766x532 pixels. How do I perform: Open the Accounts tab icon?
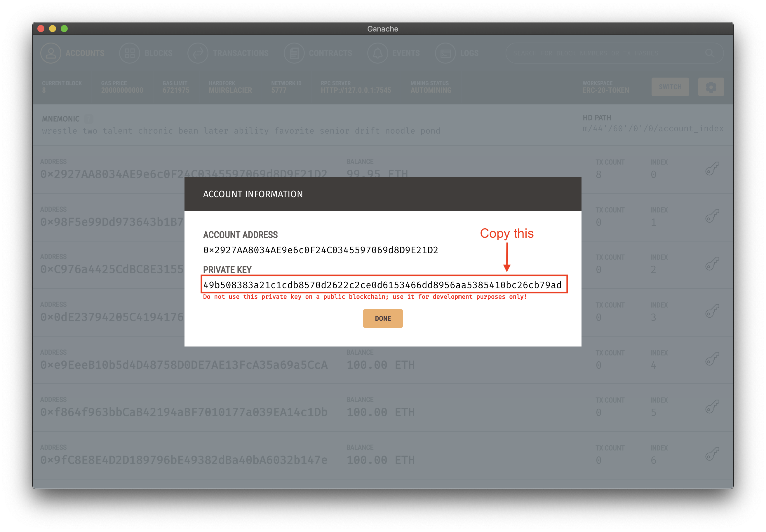click(51, 53)
